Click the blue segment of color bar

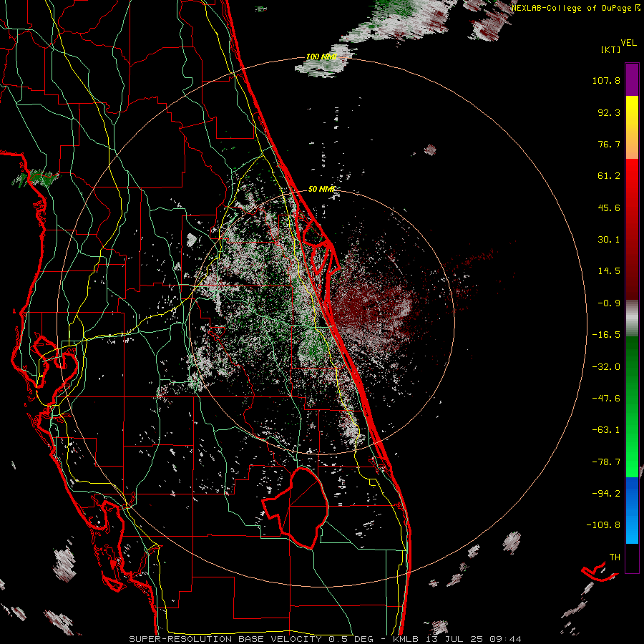(632, 510)
